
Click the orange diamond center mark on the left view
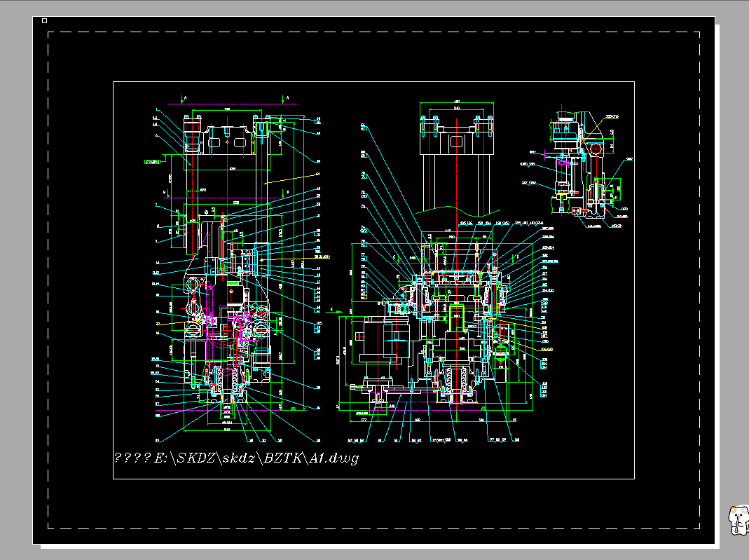[x=227, y=142]
